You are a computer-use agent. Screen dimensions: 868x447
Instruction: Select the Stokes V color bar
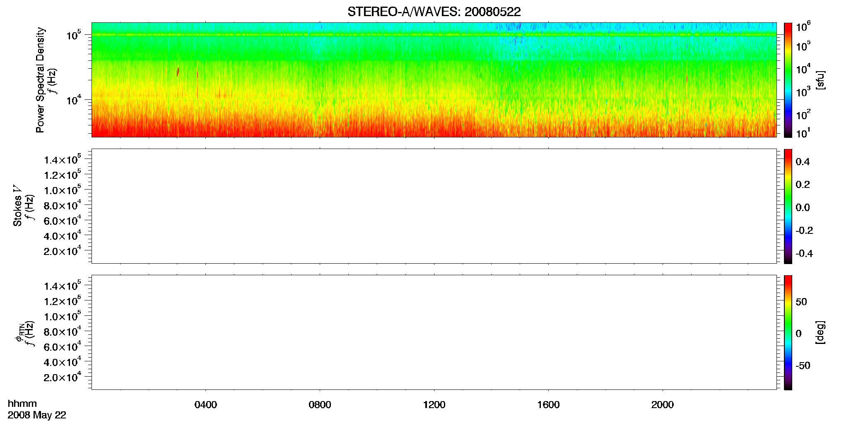(788, 206)
